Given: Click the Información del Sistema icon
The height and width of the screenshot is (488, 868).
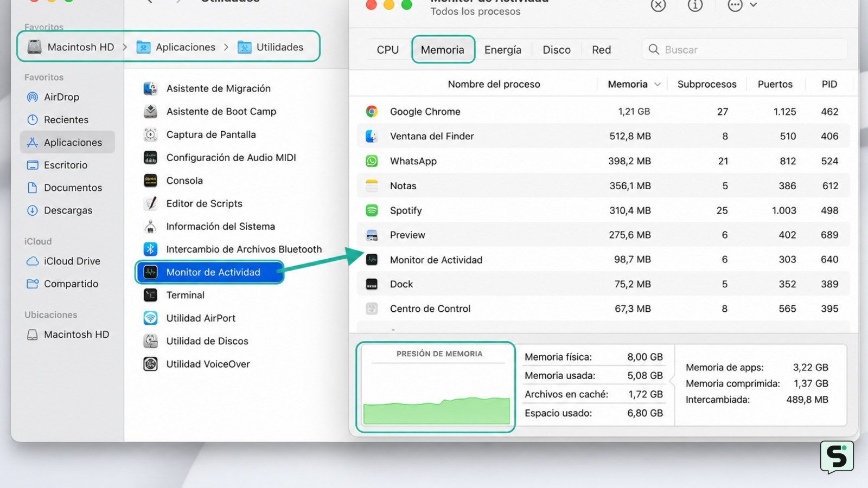Looking at the screenshot, I should pos(150,226).
